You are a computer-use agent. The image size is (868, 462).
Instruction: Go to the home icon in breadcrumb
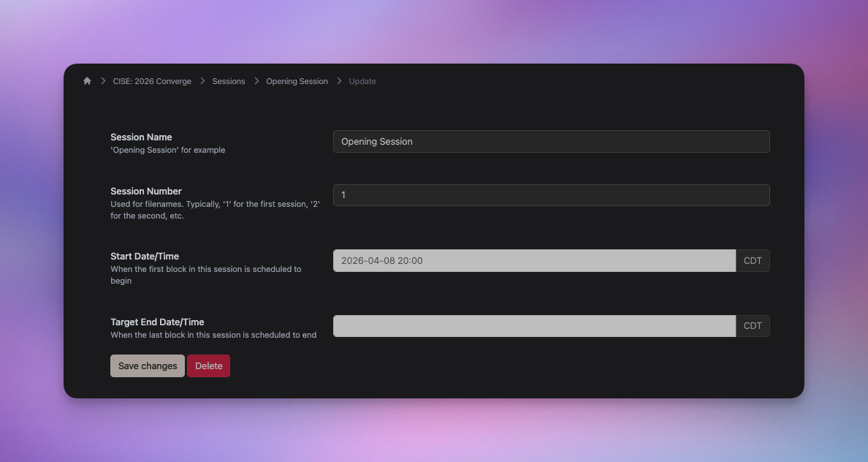coord(87,81)
